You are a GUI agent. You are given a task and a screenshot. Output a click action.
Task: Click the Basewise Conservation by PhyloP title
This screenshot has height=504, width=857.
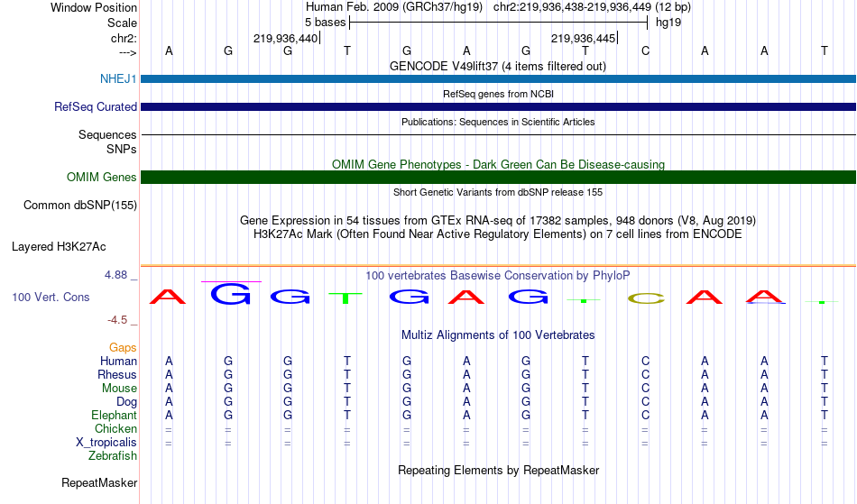point(498,275)
